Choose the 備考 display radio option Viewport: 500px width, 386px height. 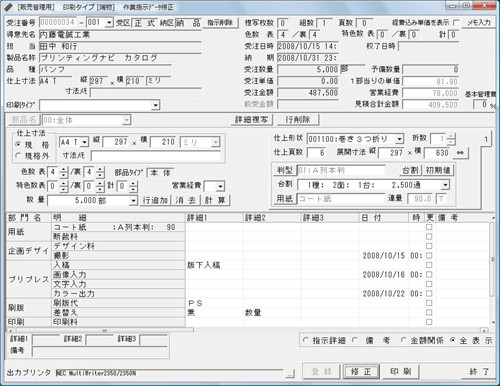point(355,340)
